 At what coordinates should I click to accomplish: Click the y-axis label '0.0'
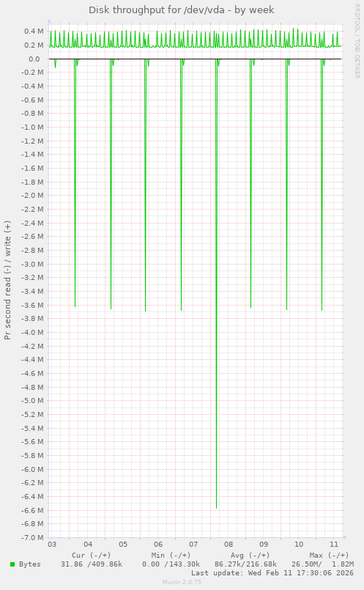click(34, 59)
